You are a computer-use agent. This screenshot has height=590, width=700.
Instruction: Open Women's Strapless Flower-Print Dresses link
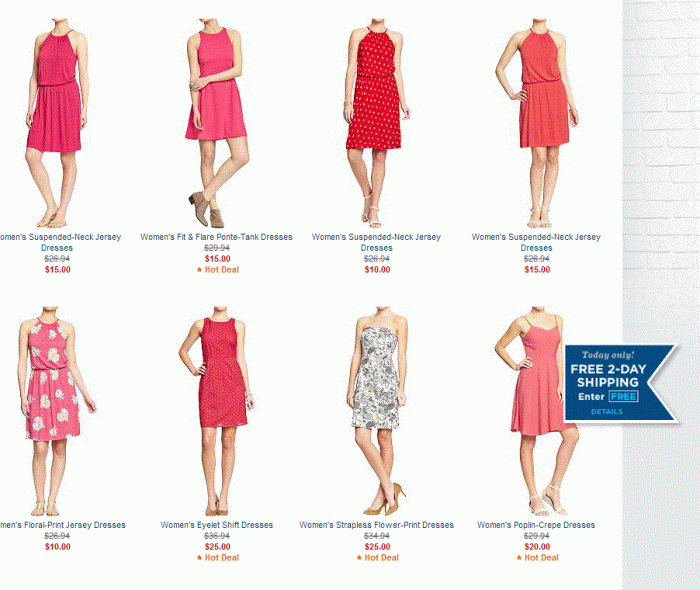point(376,525)
